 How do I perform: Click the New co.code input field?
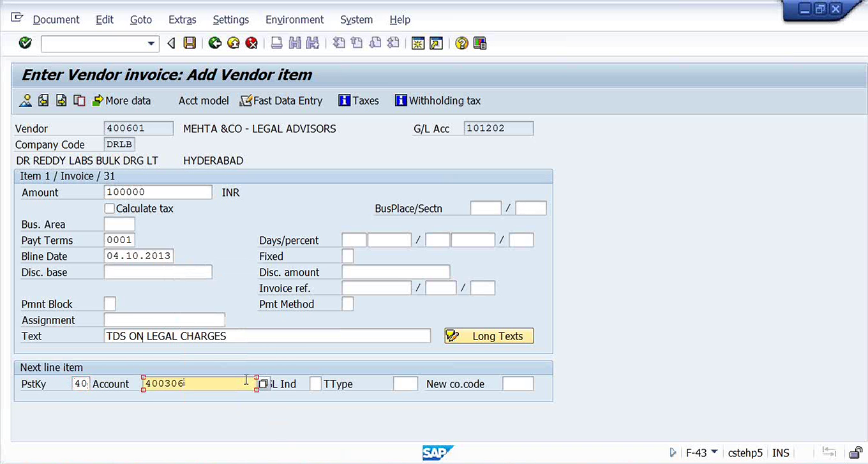coord(518,384)
